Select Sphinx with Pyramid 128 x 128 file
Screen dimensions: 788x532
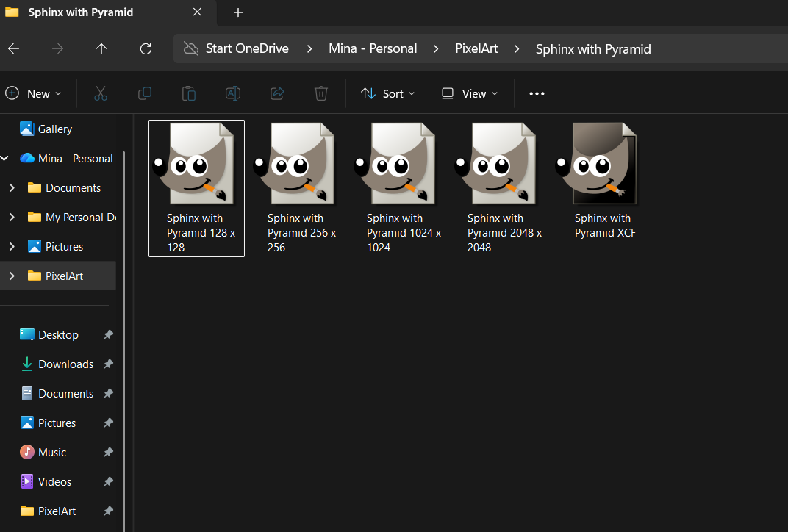[196, 188]
